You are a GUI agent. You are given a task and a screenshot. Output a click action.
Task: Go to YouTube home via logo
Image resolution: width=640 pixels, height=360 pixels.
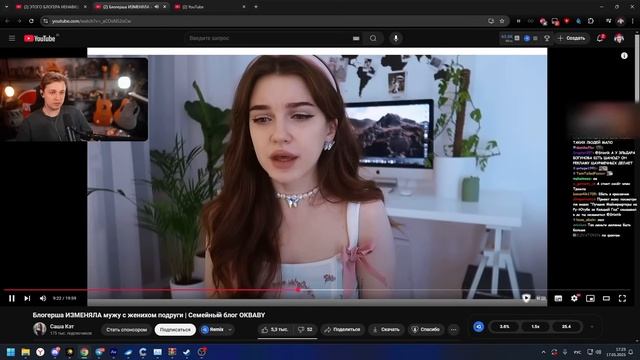click(x=40, y=38)
